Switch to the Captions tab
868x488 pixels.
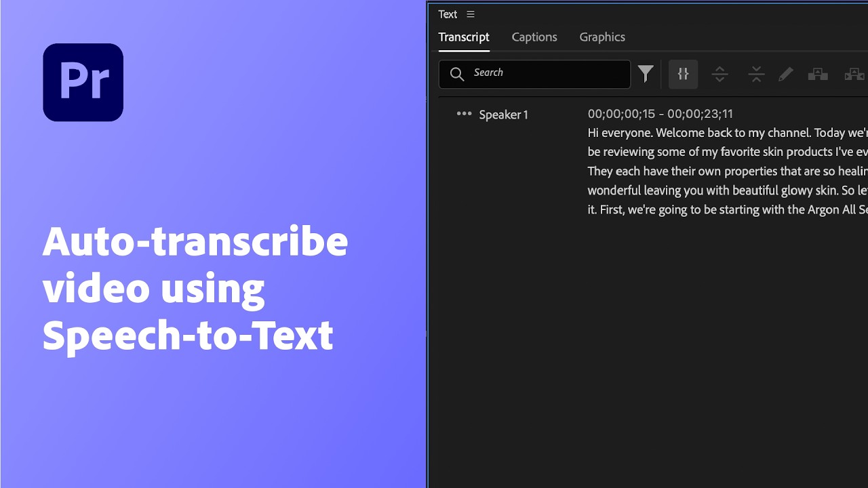pos(534,37)
